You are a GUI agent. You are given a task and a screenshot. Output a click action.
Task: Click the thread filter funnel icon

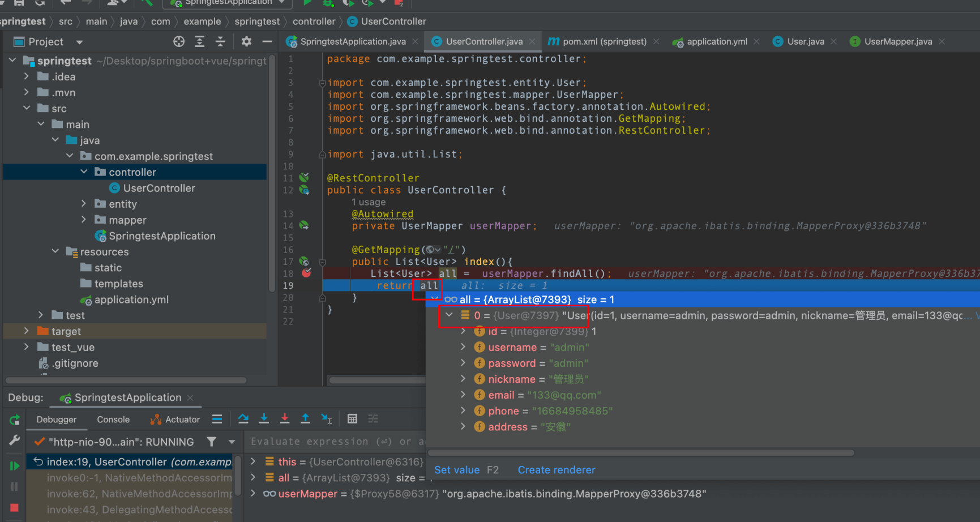click(211, 442)
